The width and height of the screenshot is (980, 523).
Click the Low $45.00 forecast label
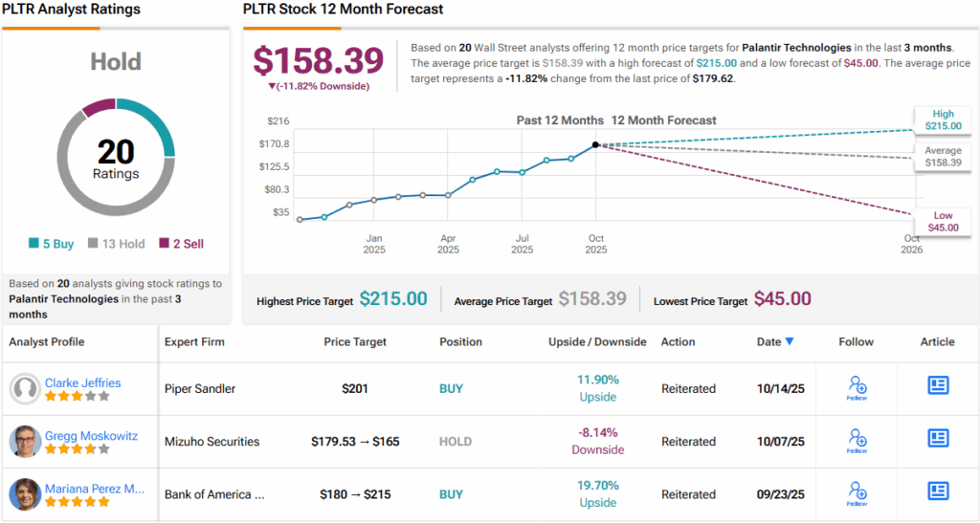click(941, 221)
